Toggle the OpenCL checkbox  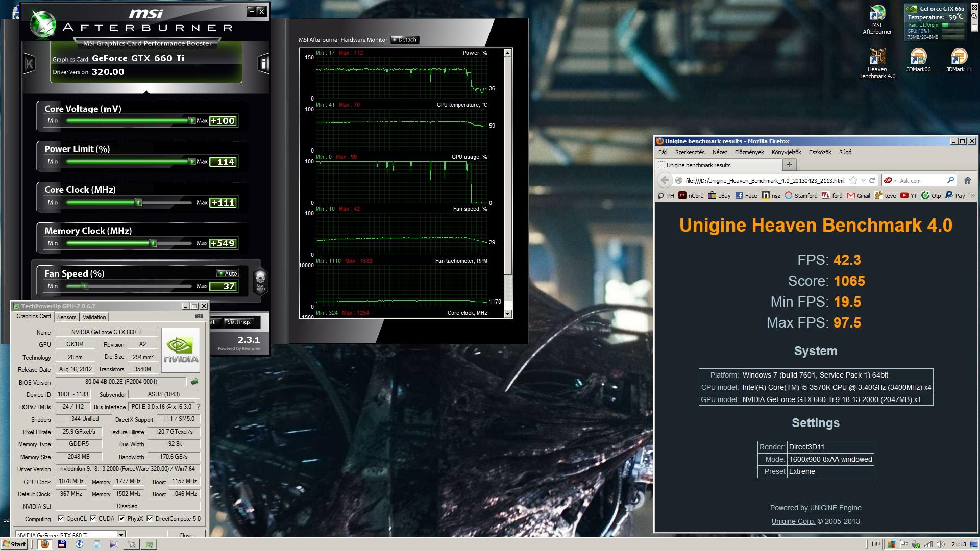(x=61, y=519)
